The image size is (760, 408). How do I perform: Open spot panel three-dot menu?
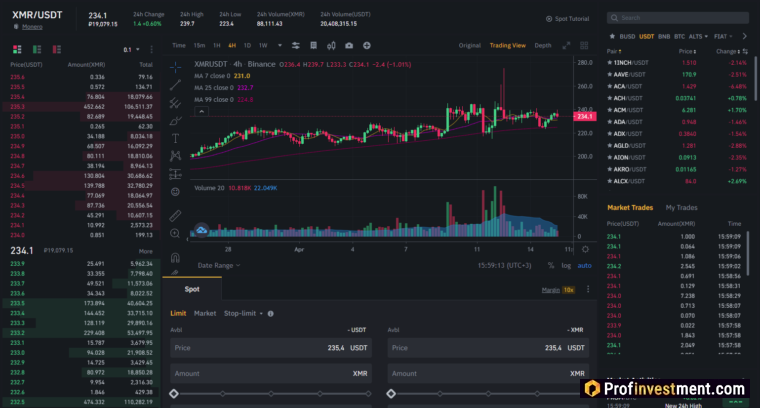588,289
